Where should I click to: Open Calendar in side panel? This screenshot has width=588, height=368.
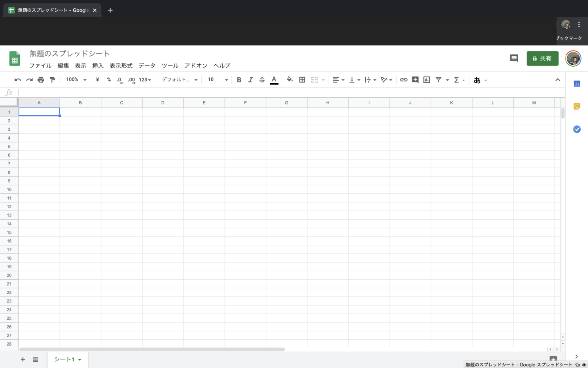577,84
